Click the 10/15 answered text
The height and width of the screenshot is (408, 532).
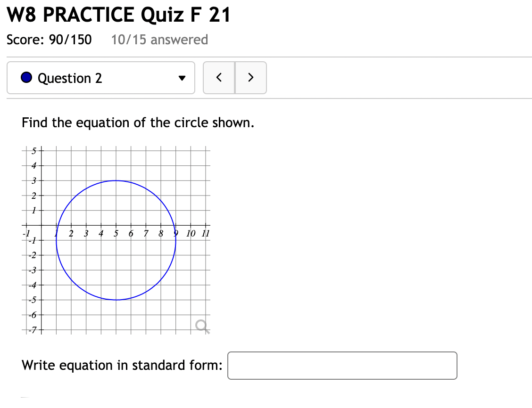tap(159, 40)
